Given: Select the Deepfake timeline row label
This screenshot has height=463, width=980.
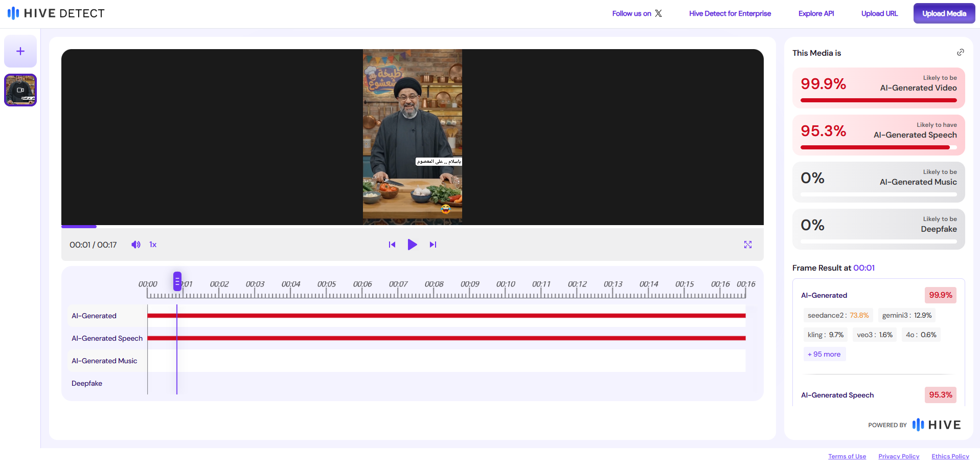Looking at the screenshot, I should tap(87, 383).
